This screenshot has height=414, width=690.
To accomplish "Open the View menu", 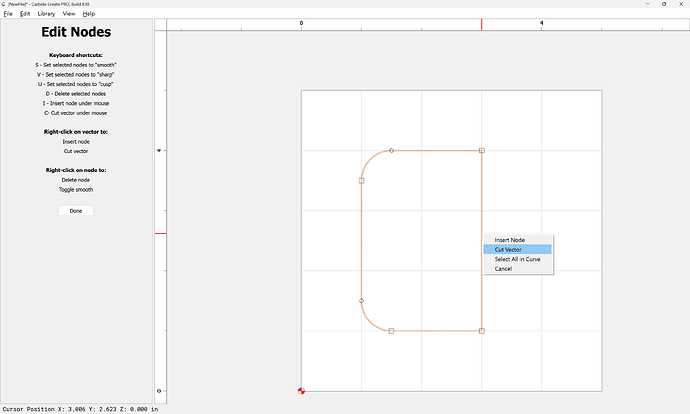I will click(x=69, y=14).
